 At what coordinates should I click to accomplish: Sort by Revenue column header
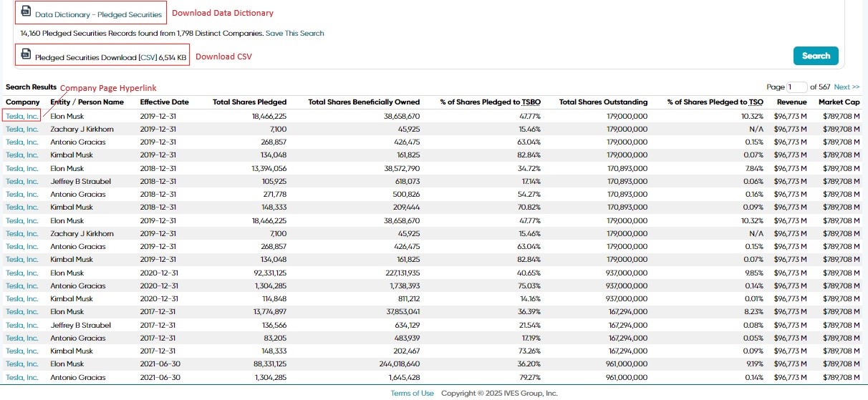coord(791,102)
